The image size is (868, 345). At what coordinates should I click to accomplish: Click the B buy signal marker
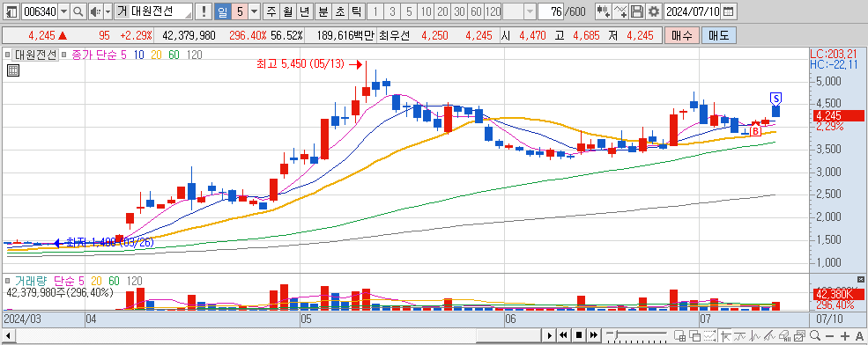pos(755,131)
